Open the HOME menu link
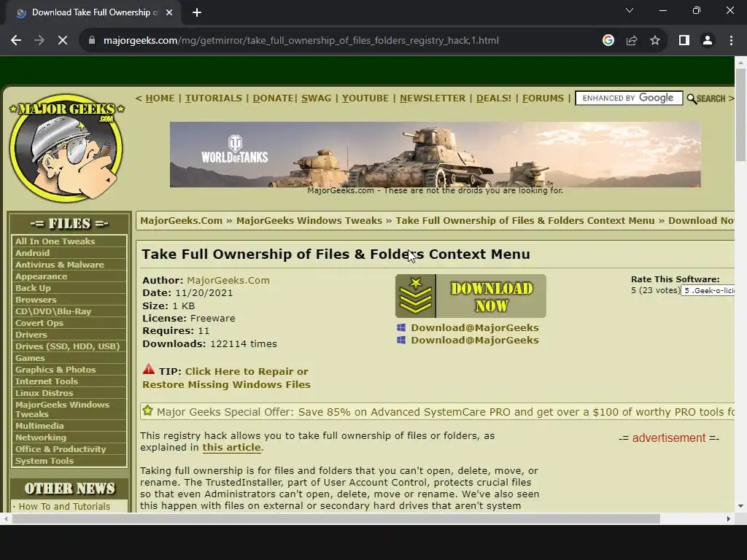Viewport: 747px width, 560px height. click(x=160, y=98)
